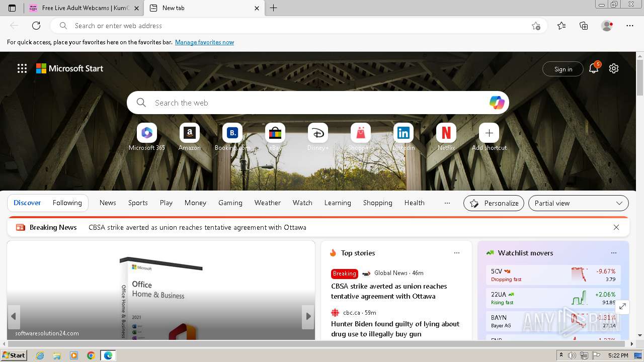This screenshot has height=362, width=644.
Task: Open the Breaking News headline link
Action: coord(197,227)
